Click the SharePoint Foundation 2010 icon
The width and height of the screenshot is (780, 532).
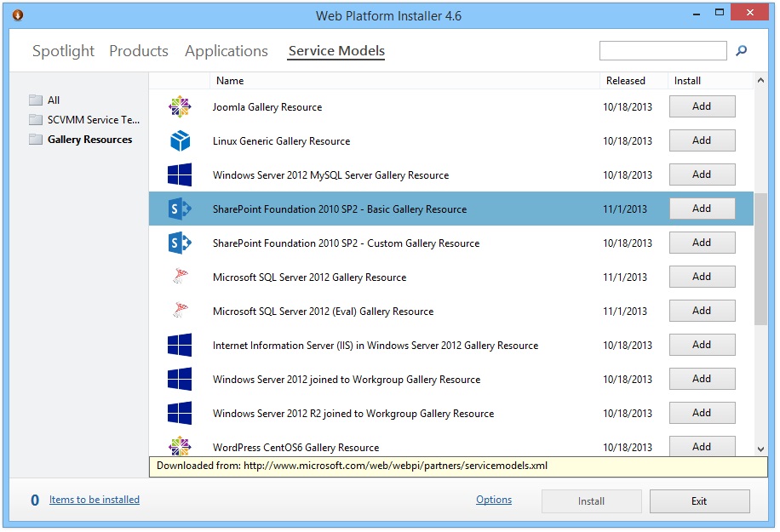[180, 209]
